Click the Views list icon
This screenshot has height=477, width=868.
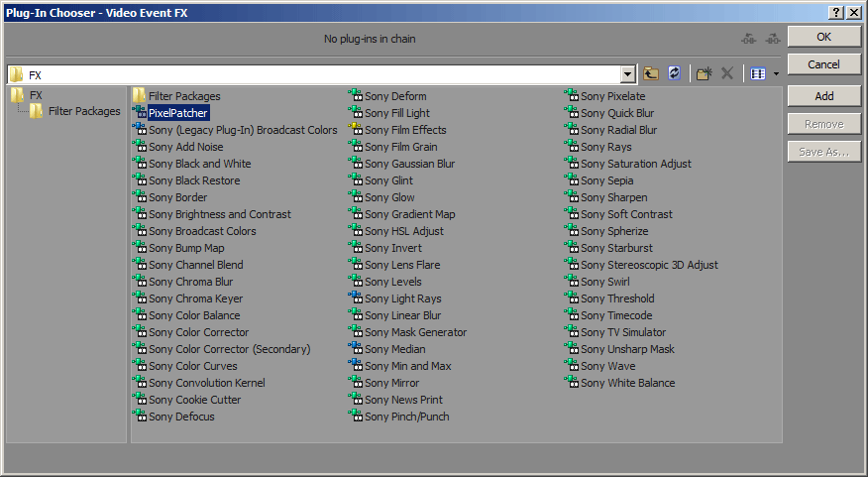coord(758,74)
